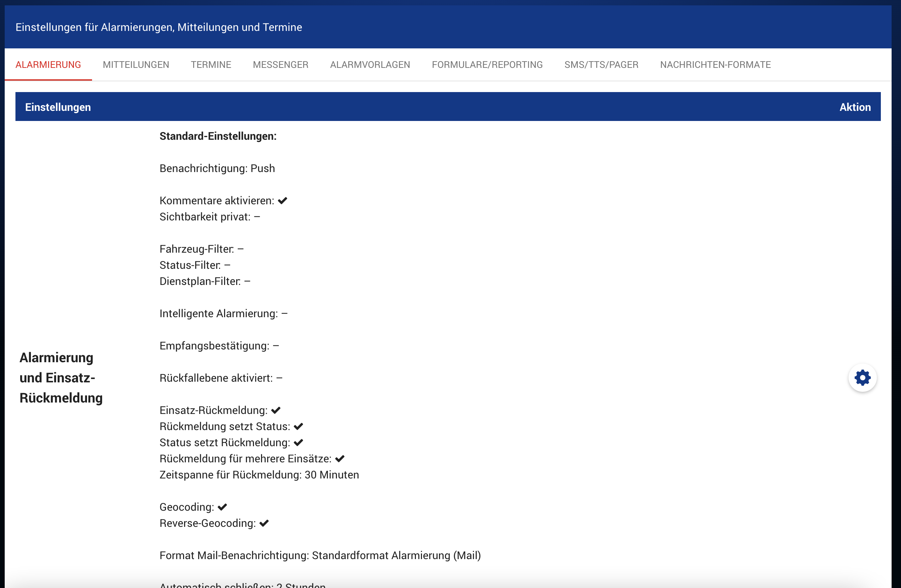This screenshot has height=588, width=901.
Task: Click the Einstellungen column header
Action: (x=58, y=107)
